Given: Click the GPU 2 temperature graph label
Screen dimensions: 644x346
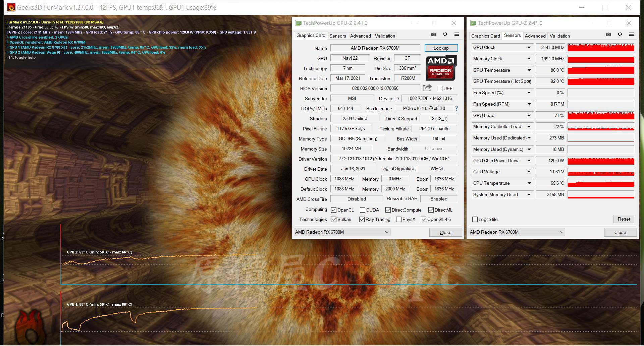Looking at the screenshot, I should tap(100, 252).
